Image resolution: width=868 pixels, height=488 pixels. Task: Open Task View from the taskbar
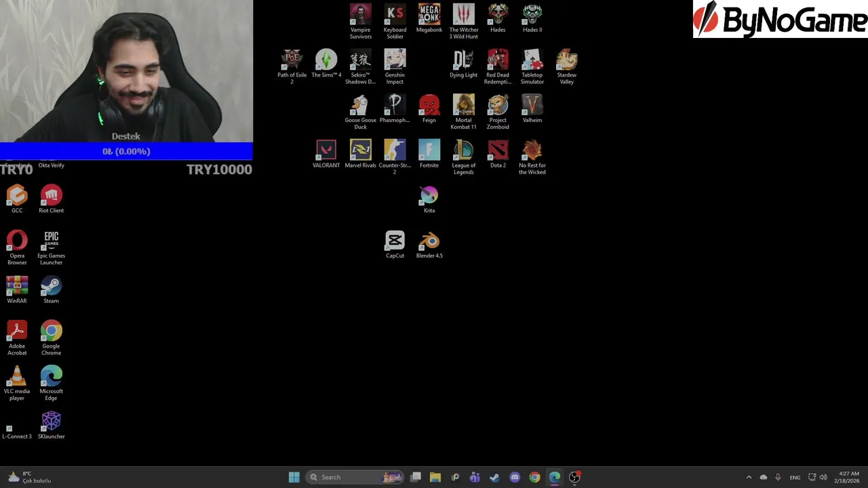coord(416,477)
